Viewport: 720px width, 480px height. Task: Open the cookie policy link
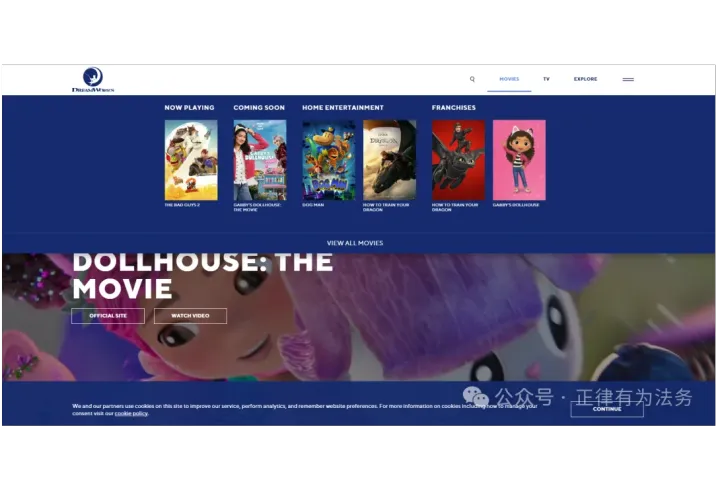[131, 413]
